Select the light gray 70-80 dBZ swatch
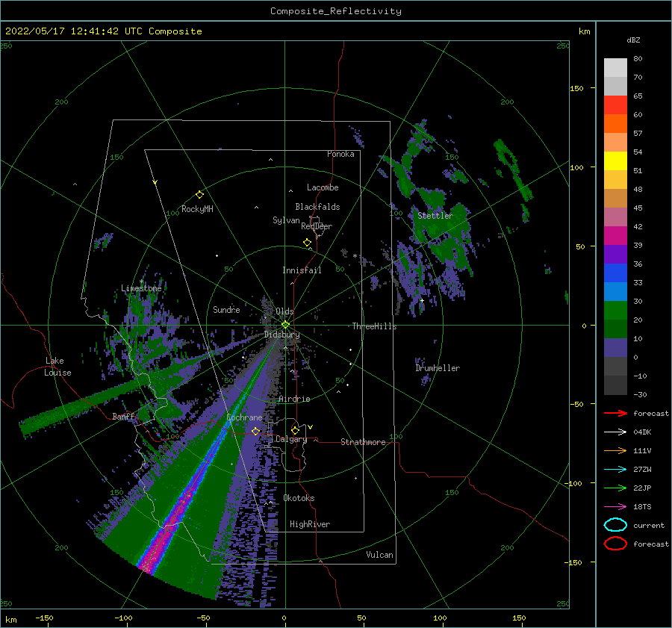The height and width of the screenshot is (628, 672). pyautogui.click(x=615, y=68)
